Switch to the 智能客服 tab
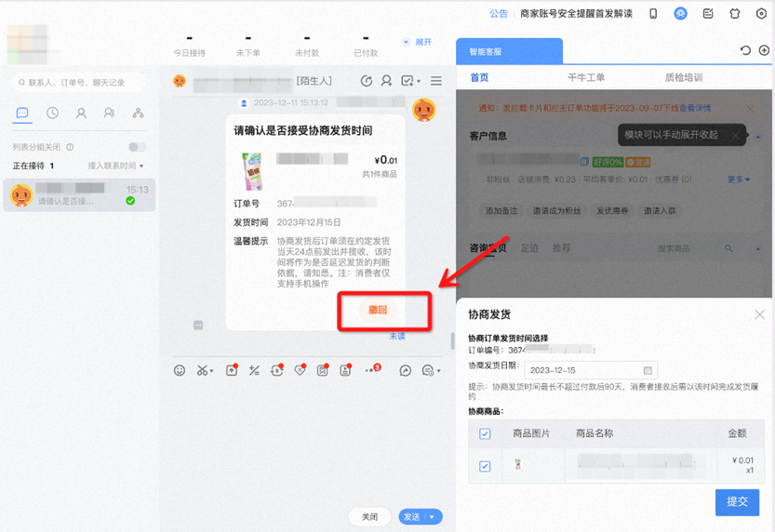 (510, 51)
